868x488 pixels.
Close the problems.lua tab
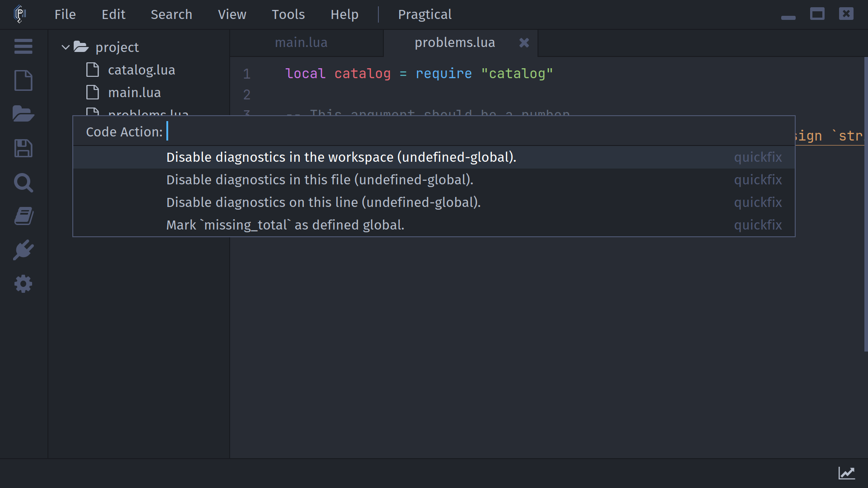(524, 42)
